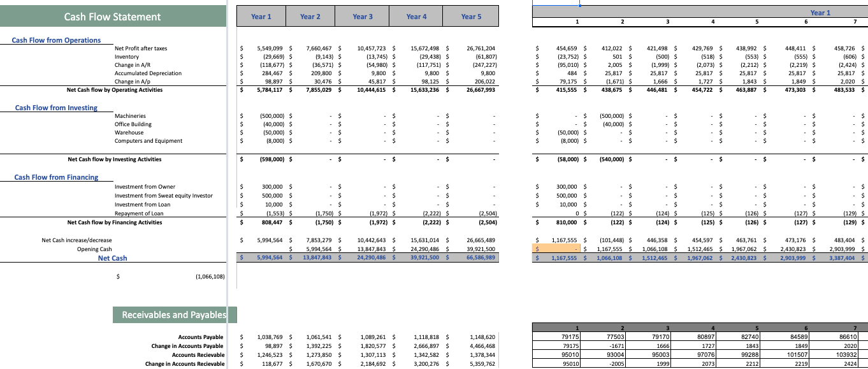Click the Cash Flow from Financing heading
This screenshot has width=868, height=369.
tap(56, 177)
